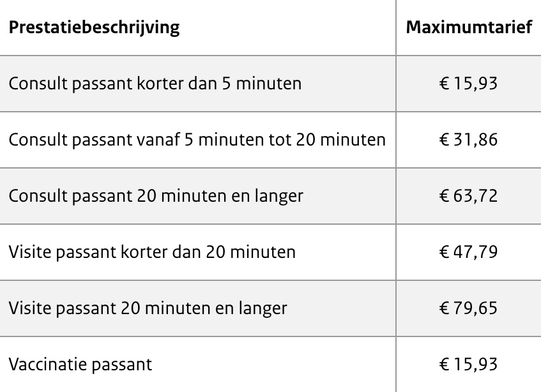This screenshot has width=541, height=392.
Task: Click the euro sign before 79,65
Action: (x=445, y=308)
